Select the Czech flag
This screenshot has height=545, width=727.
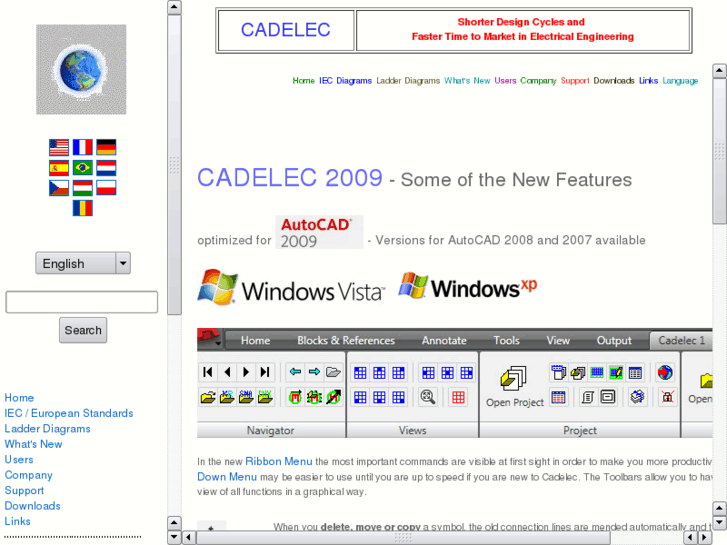click(59, 188)
